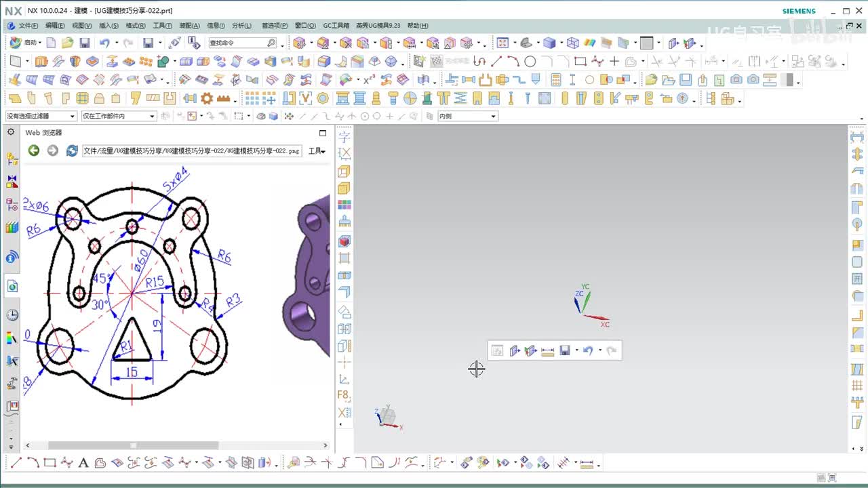Open the GC工具箱 menu

point(336,26)
